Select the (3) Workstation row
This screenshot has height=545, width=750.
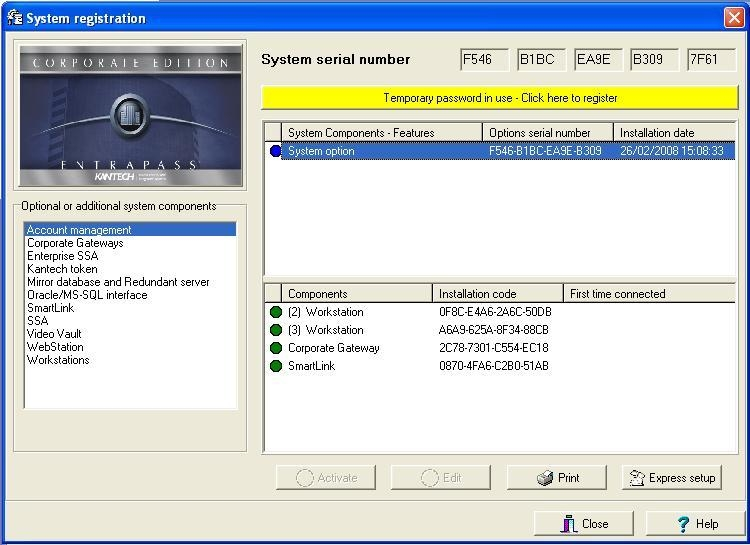point(500,330)
